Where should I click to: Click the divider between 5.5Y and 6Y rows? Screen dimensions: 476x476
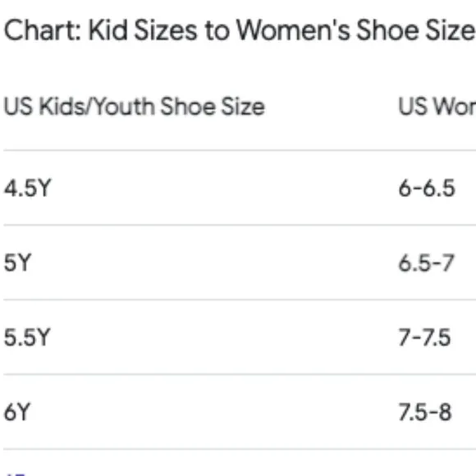240,374
